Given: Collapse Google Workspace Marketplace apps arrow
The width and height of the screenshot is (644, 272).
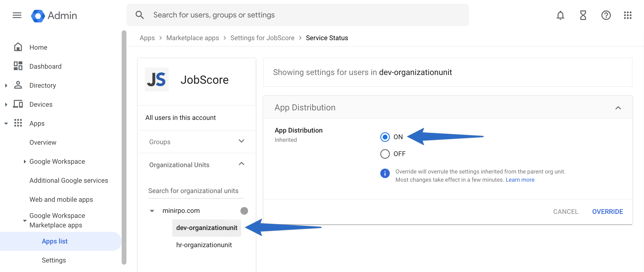Looking at the screenshot, I should [x=25, y=221].
